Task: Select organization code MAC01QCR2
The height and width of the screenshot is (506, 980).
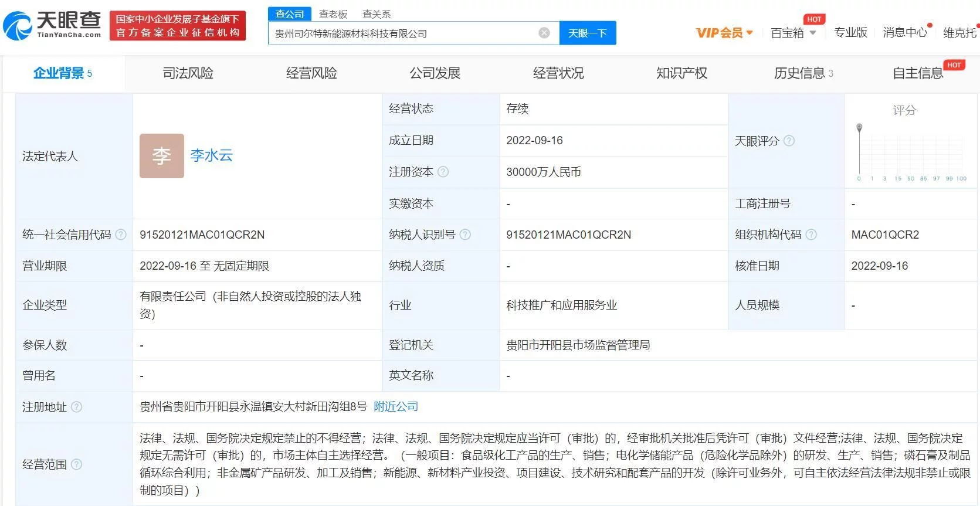Action: pos(885,235)
